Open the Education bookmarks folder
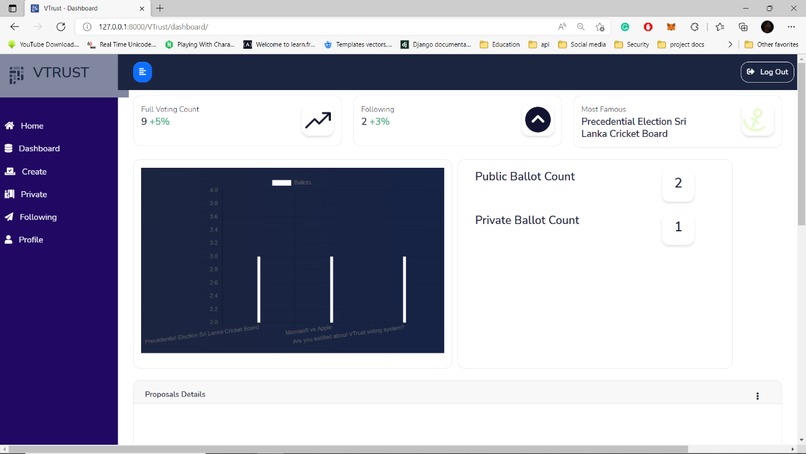The width and height of the screenshot is (806, 454). (500, 45)
